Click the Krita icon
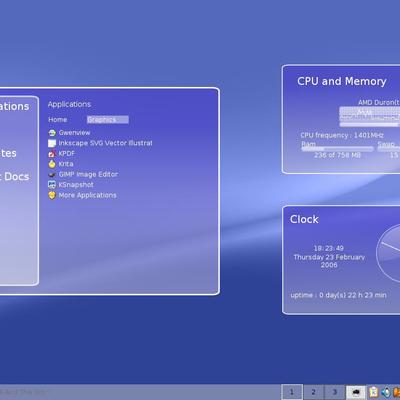The height and width of the screenshot is (400, 400). [52, 164]
